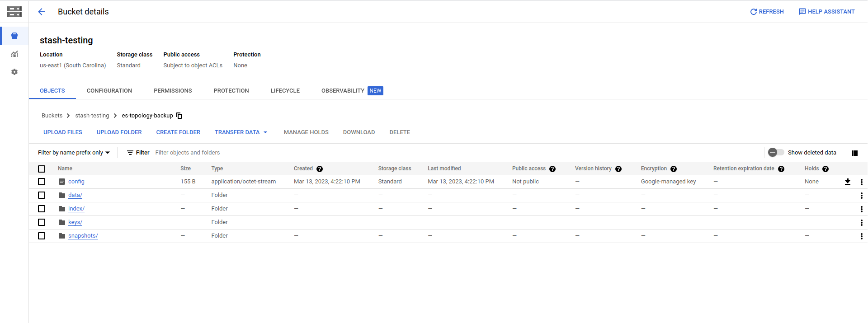Open the Buckets icon in left sidebar
This screenshot has width=868, height=323.
click(14, 36)
